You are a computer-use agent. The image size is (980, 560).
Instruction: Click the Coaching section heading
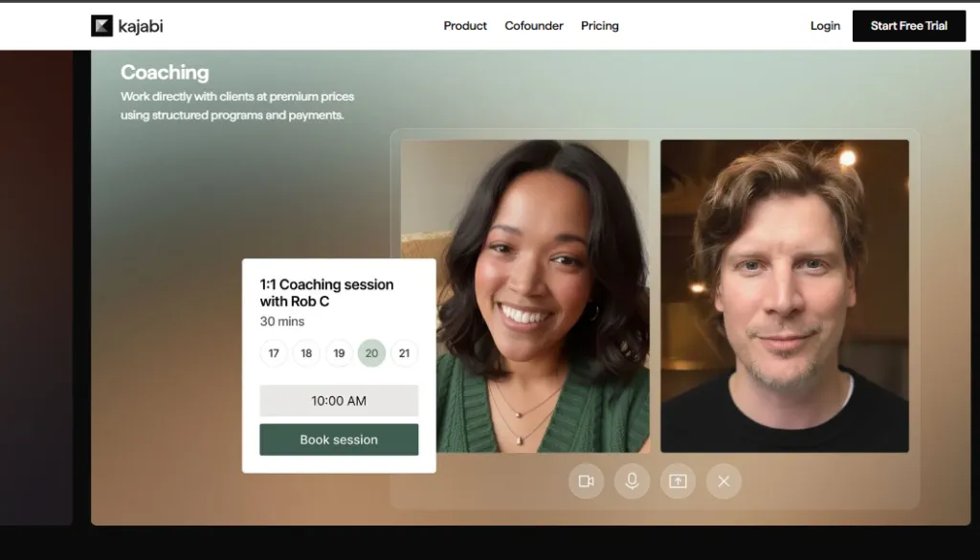(165, 73)
